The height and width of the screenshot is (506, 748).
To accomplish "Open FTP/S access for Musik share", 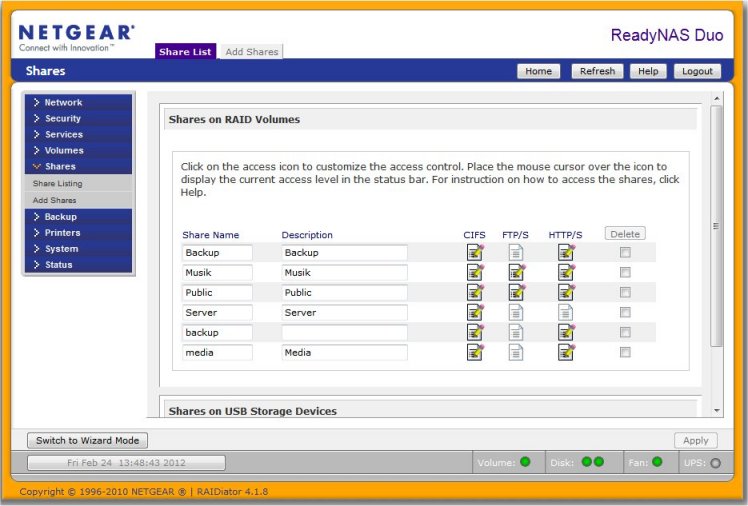I will click(517, 272).
